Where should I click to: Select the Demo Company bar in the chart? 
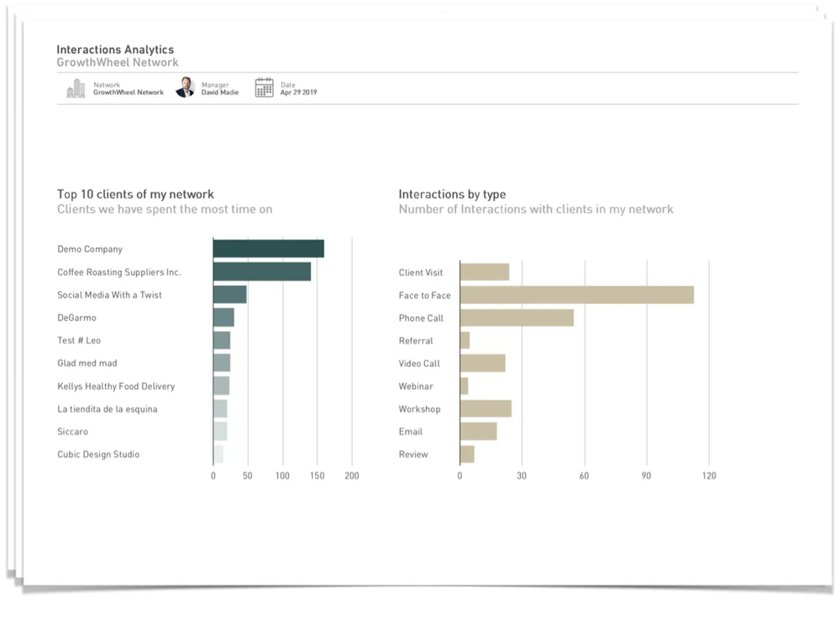[x=267, y=249]
